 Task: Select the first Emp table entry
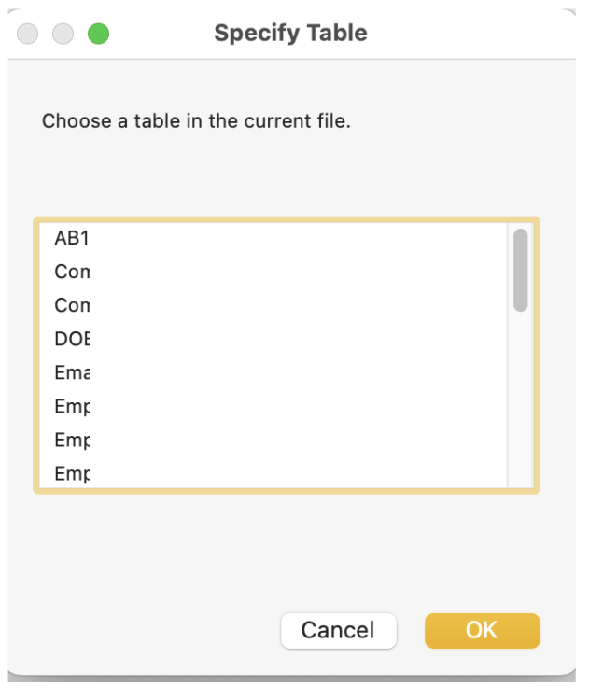pos(72,406)
